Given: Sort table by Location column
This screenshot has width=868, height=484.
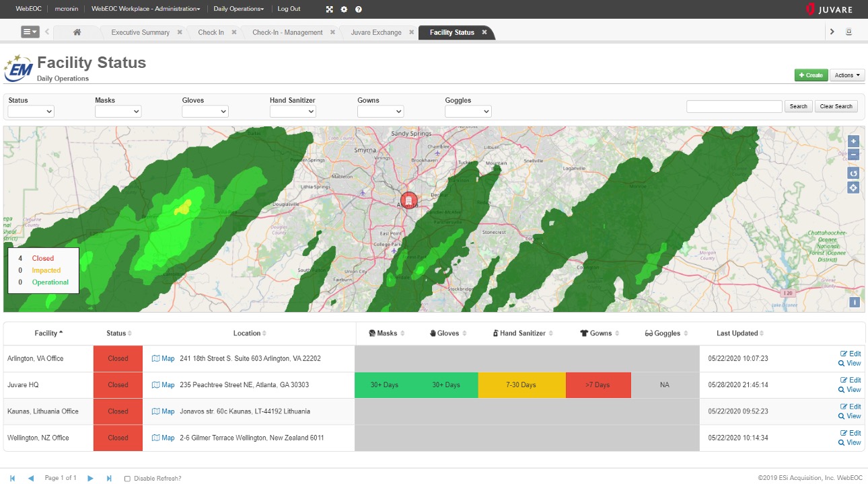Looking at the screenshot, I should point(250,333).
